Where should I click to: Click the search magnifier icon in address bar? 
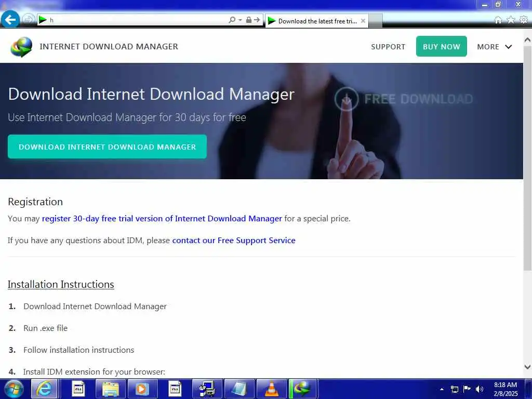[232, 20]
